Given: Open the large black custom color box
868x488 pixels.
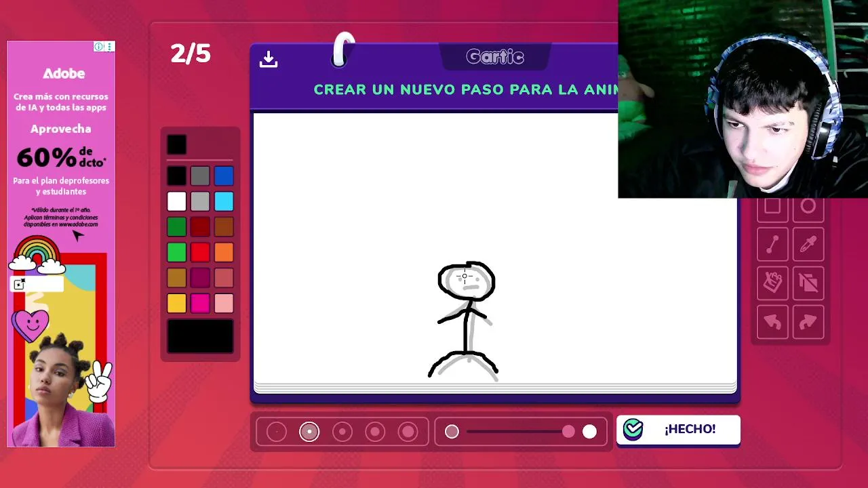Looking at the screenshot, I should (200, 336).
